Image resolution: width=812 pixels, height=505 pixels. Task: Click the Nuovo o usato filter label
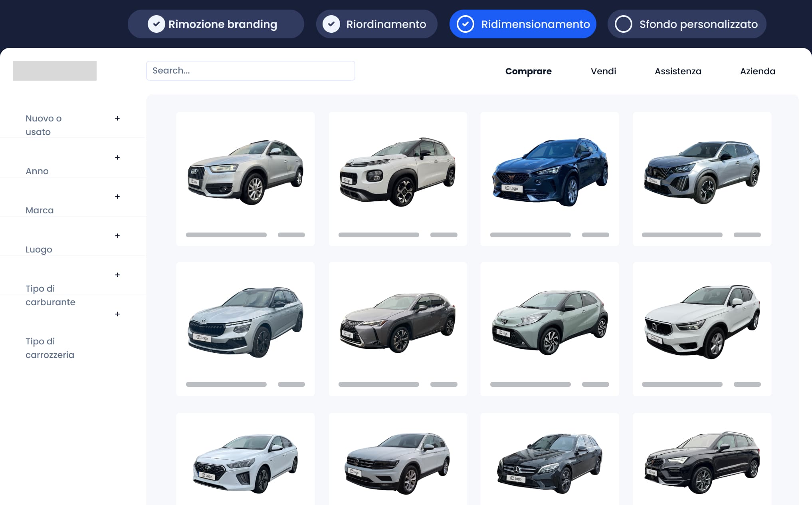pos(44,125)
